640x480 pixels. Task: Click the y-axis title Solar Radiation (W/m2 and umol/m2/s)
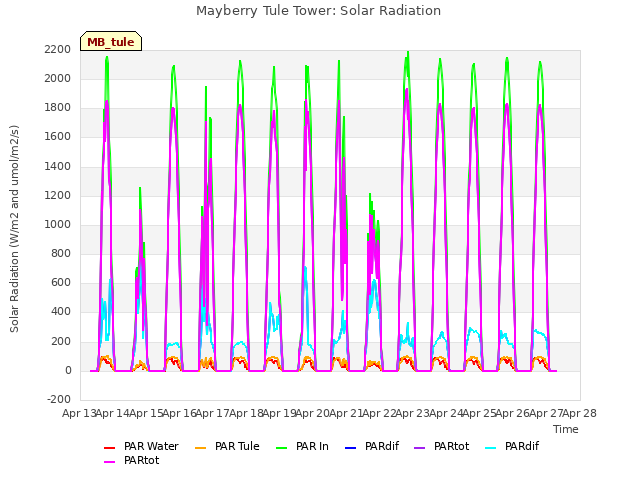point(14,229)
